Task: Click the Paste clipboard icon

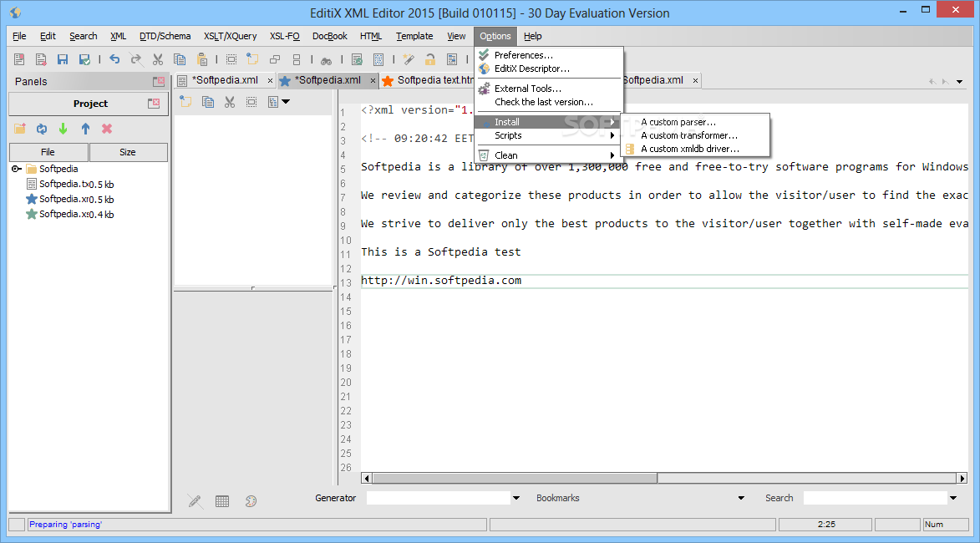Action: [x=202, y=59]
